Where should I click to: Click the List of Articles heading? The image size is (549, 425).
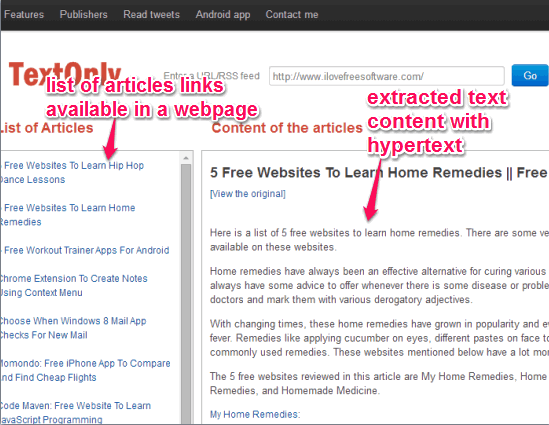[x=47, y=128]
